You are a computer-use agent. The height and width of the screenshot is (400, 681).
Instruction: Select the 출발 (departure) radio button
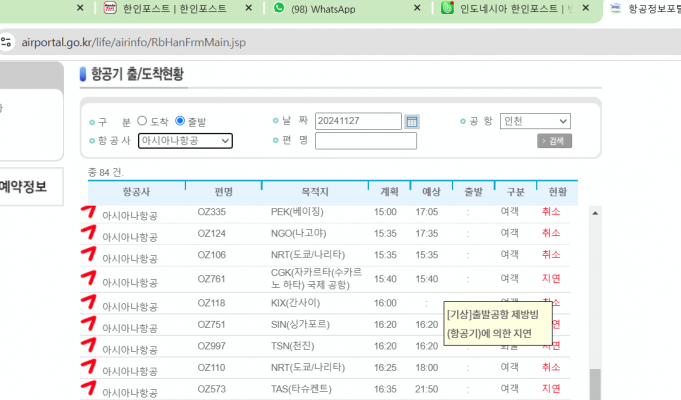pos(180,121)
